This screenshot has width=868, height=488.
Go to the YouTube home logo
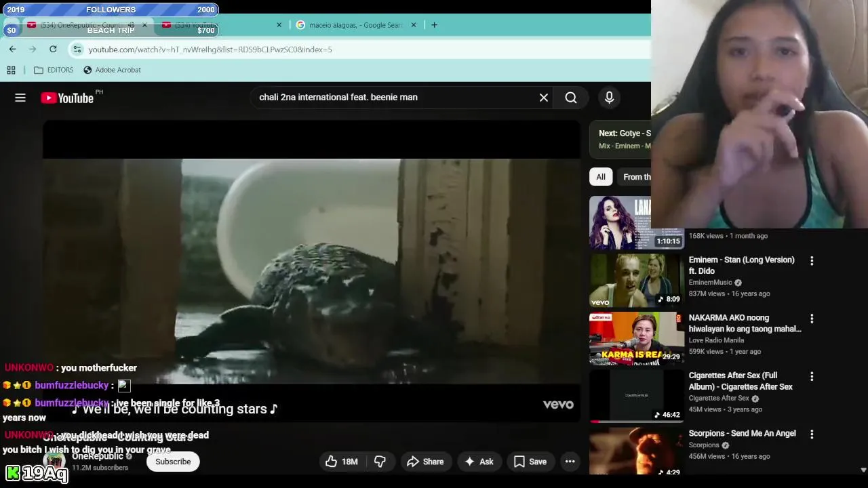[x=67, y=98]
